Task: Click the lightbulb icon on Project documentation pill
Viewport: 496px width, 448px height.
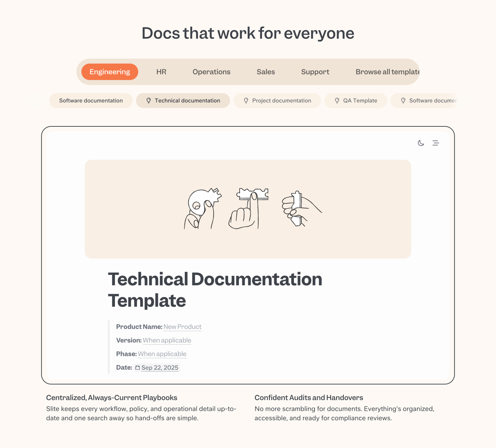Action: 246,100
